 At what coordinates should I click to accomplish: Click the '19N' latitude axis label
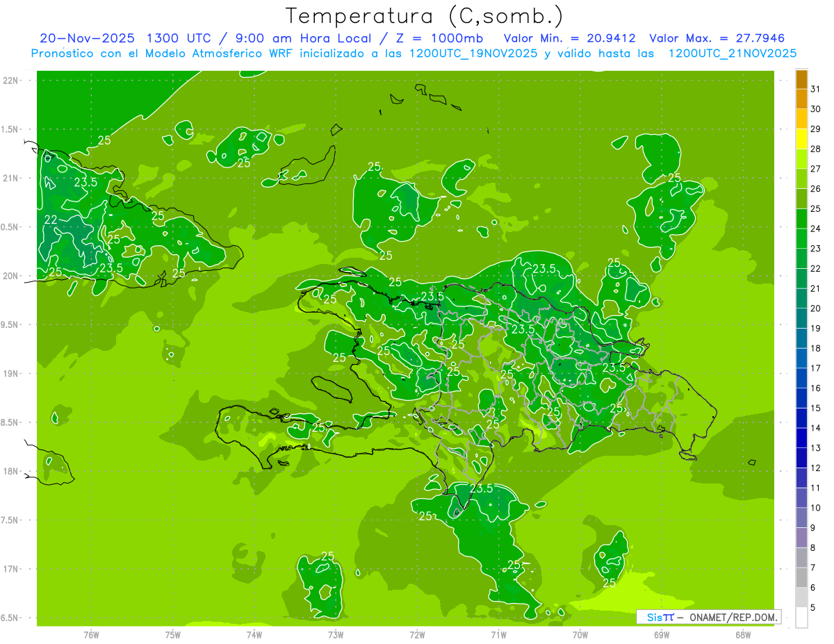(x=10, y=373)
